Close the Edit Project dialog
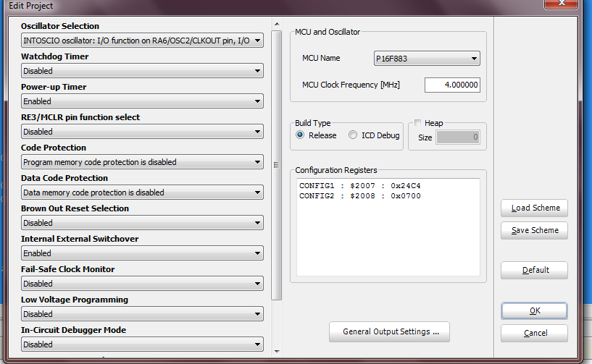 pyautogui.click(x=561, y=4)
